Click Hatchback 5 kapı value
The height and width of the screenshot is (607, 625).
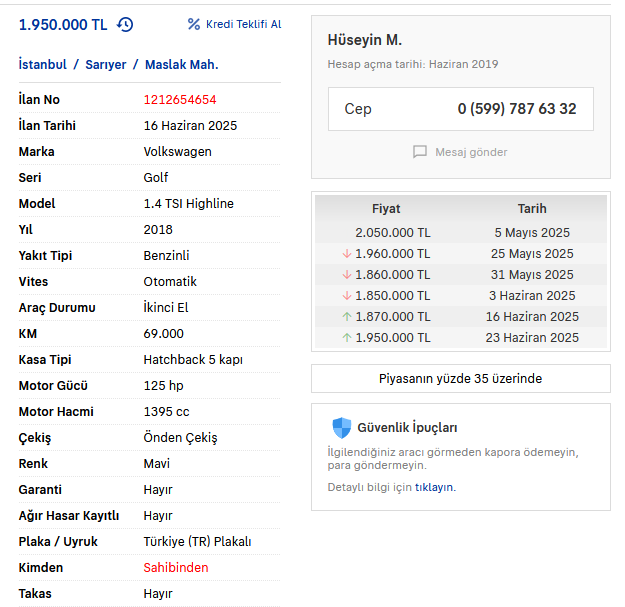click(x=193, y=359)
